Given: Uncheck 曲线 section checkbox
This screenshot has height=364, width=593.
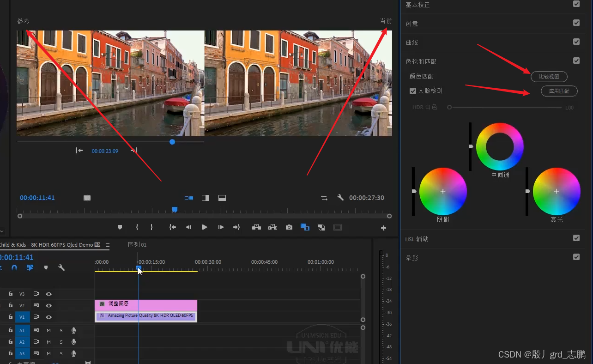Looking at the screenshot, I should tap(576, 42).
